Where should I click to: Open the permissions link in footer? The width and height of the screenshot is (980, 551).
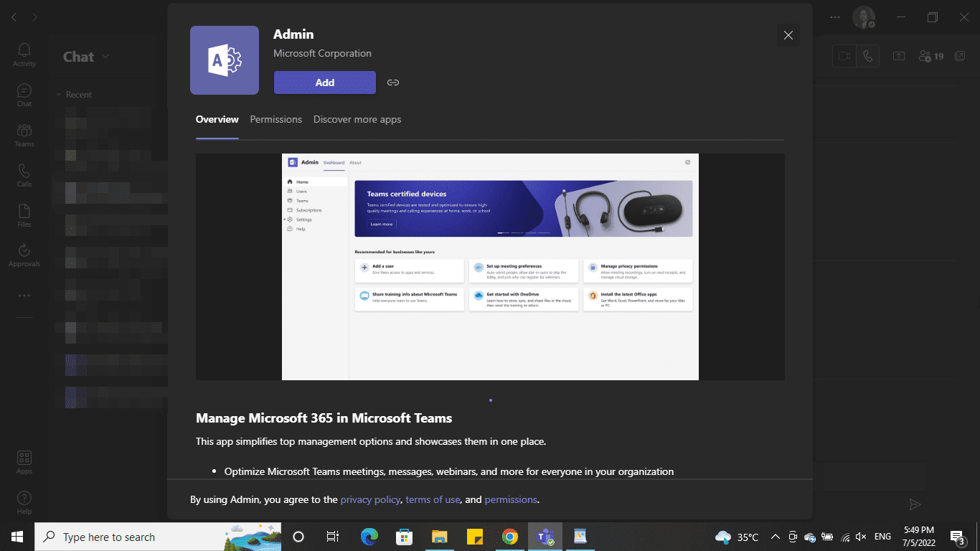pos(511,499)
